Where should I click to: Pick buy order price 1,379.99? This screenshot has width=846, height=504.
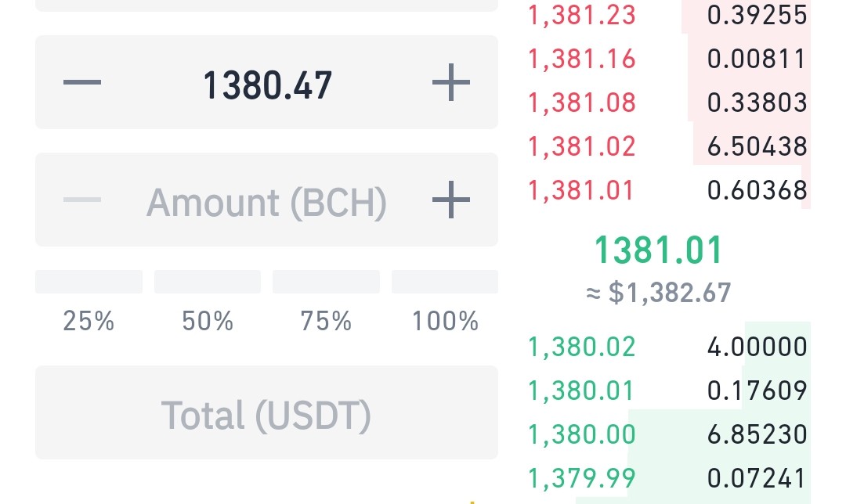click(581, 478)
